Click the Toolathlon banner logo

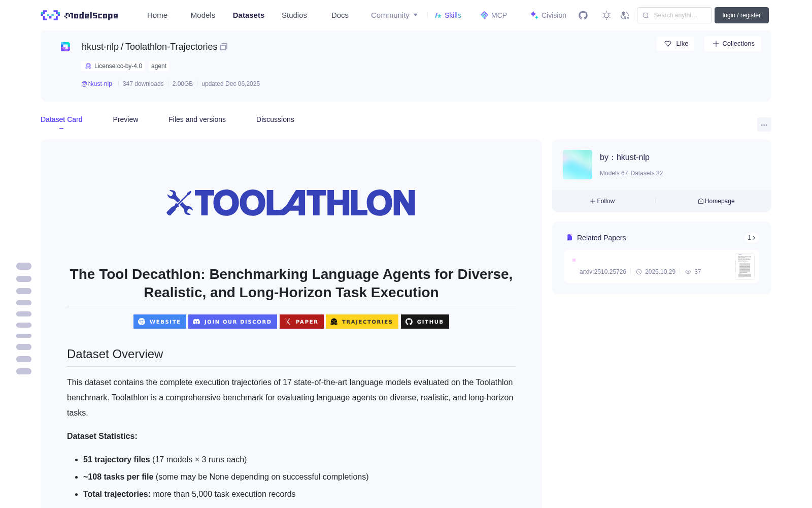tap(291, 203)
